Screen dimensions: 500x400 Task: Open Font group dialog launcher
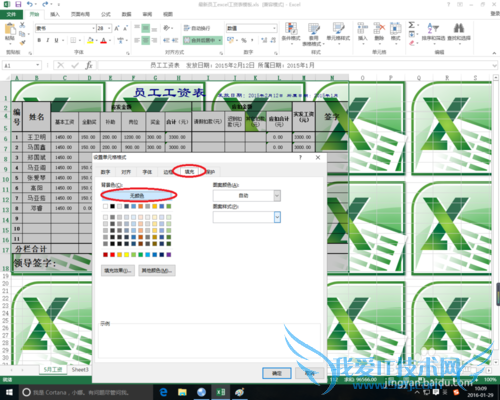click(x=128, y=53)
